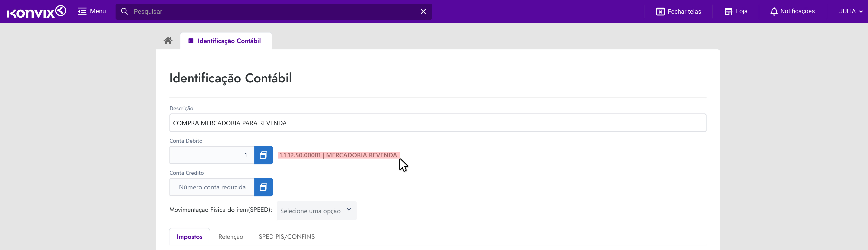Clear search with the X icon
868x250 pixels.
(423, 11)
